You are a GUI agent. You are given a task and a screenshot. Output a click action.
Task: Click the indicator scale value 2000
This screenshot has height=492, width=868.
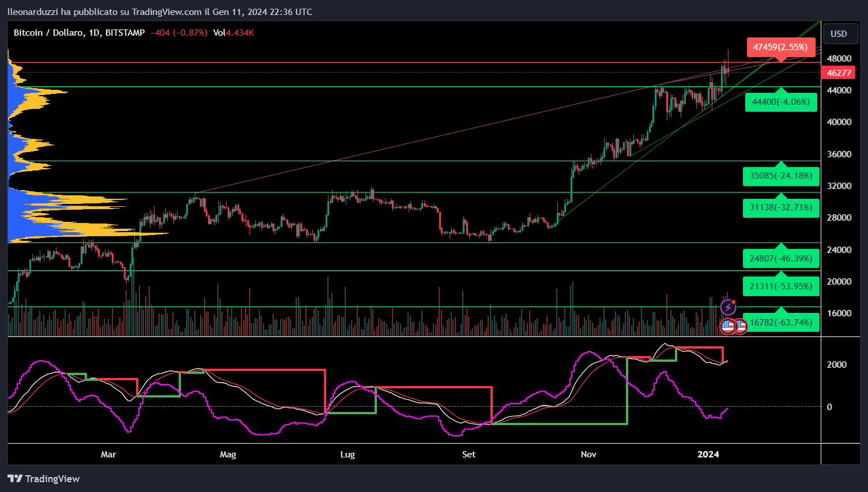point(837,365)
